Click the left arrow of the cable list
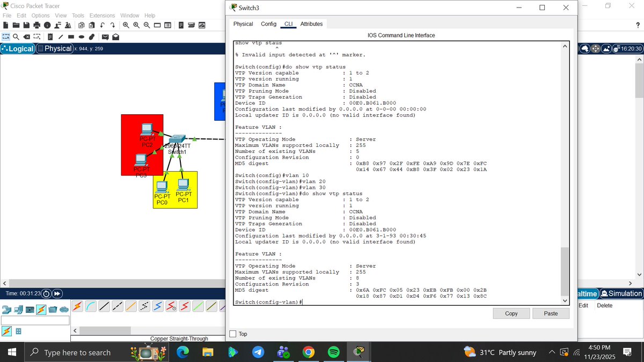 [74, 330]
